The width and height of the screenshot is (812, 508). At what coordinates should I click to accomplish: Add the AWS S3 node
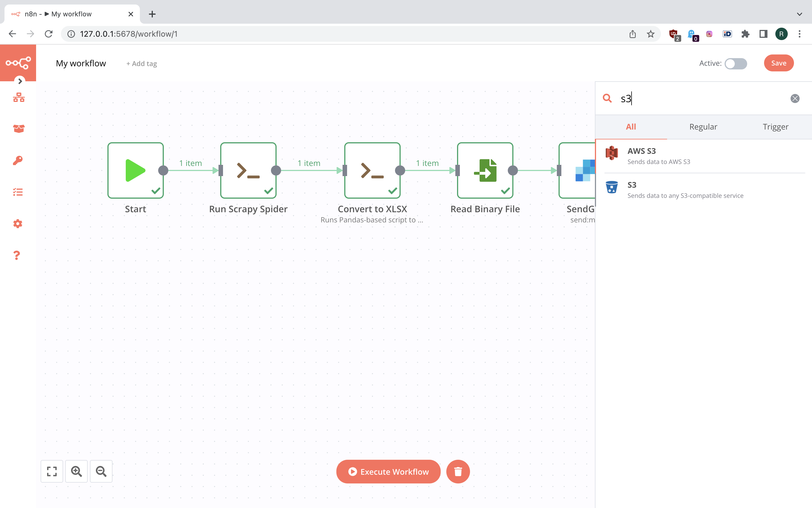pyautogui.click(x=704, y=156)
